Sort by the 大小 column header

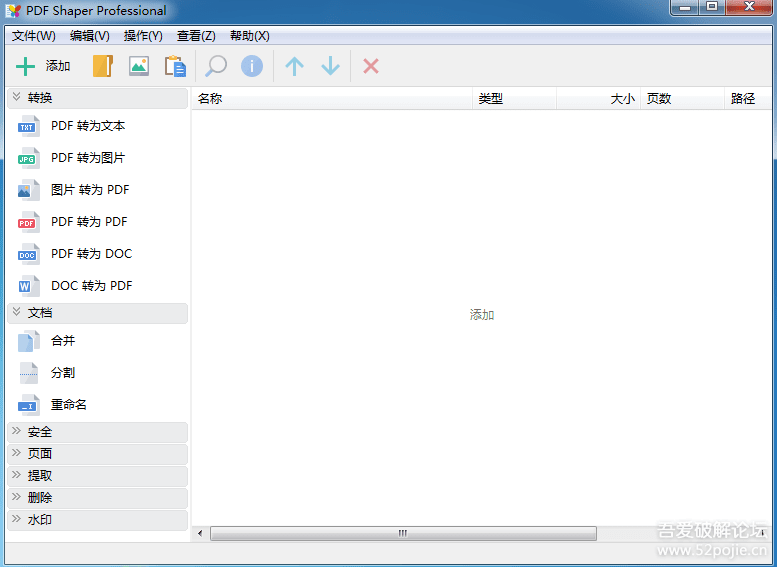click(x=599, y=99)
